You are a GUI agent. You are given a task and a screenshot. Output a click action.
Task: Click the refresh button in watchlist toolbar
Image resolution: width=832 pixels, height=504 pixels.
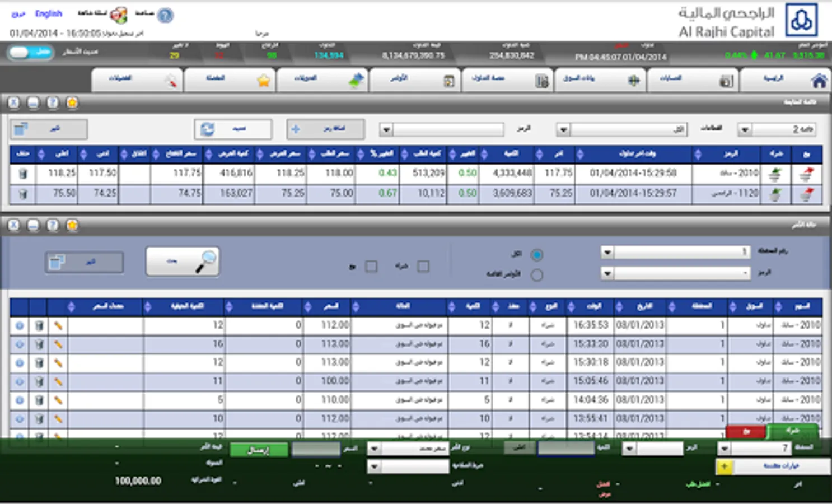click(x=233, y=129)
